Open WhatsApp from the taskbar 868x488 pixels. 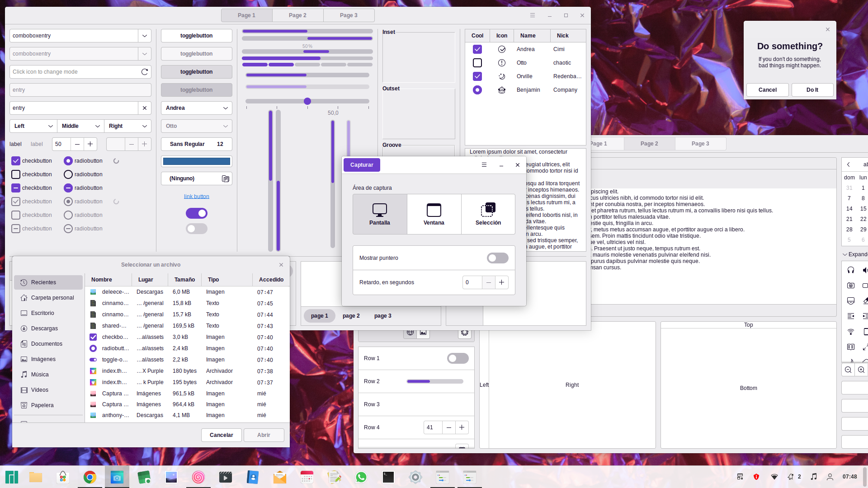pos(361,477)
